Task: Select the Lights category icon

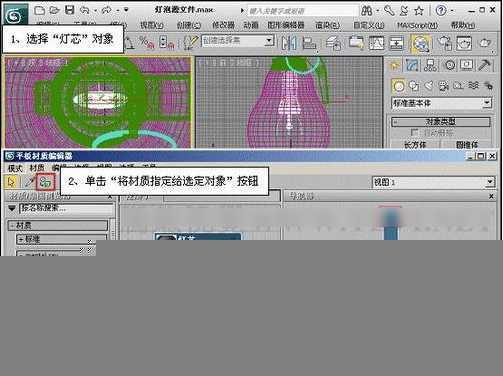Action: [x=429, y=86]
